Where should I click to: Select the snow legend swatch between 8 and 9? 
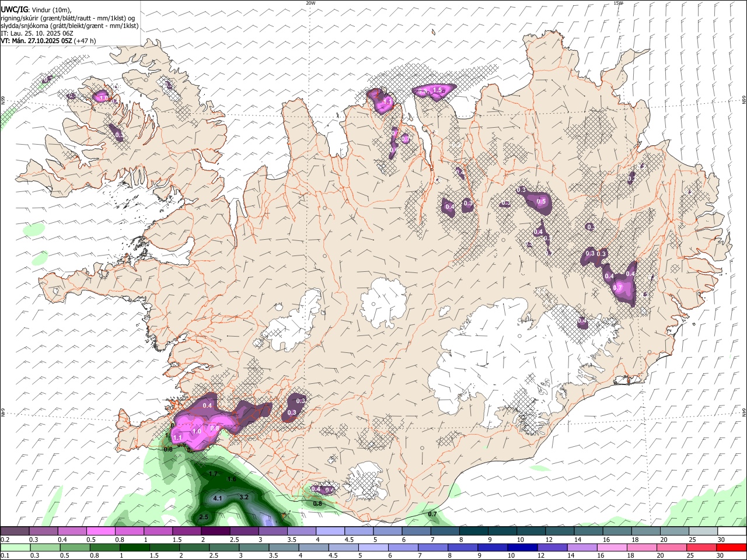474,531
